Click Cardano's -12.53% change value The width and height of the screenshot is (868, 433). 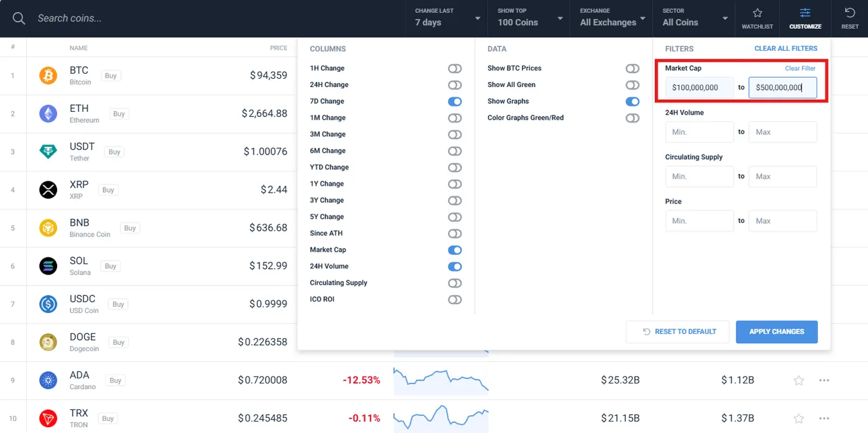coord(362,380)
